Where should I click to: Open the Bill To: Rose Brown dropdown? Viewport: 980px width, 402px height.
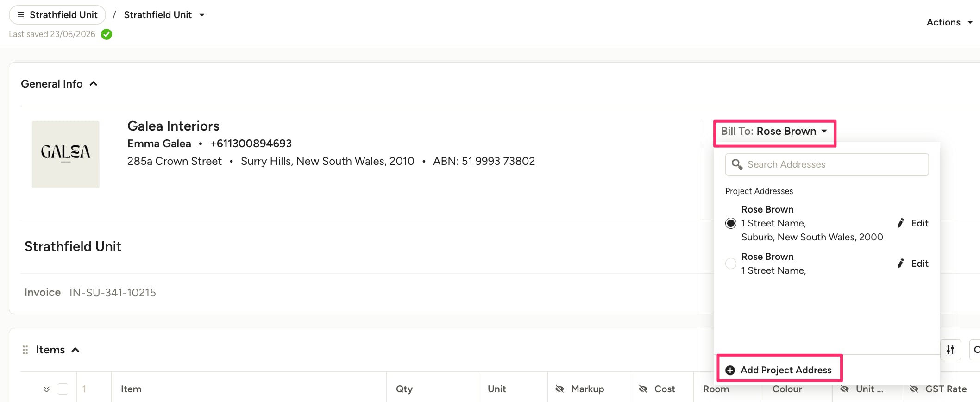click(x=774, y=132)
